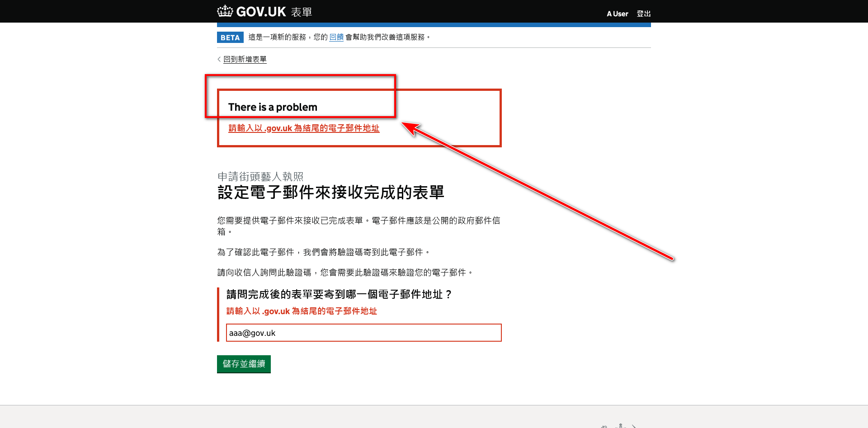Click the back chevron before 回到新增表單
868x428 pixels.
tap(218, 59)
